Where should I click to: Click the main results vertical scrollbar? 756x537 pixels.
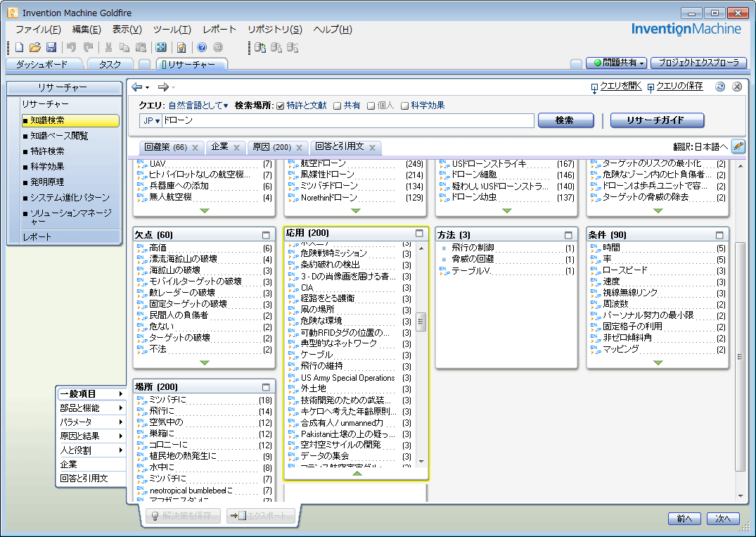pyautogui.click(x=740, y=357)
